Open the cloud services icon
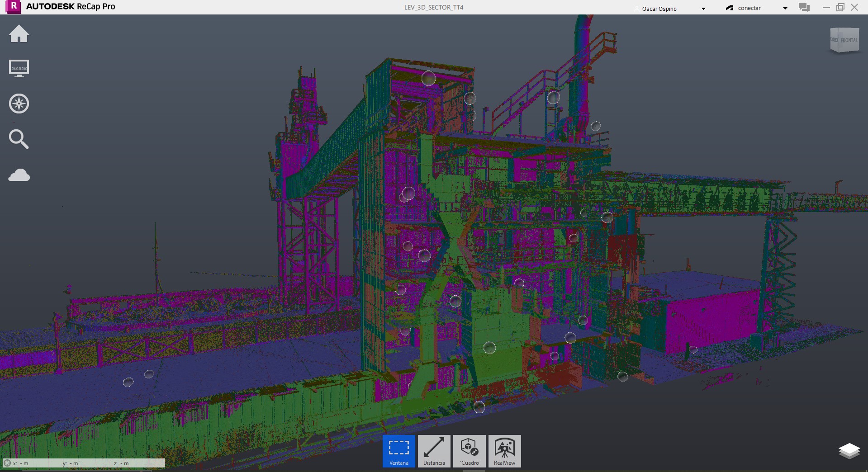This screenshot has height=472, width=868. (x=19, y=175)
